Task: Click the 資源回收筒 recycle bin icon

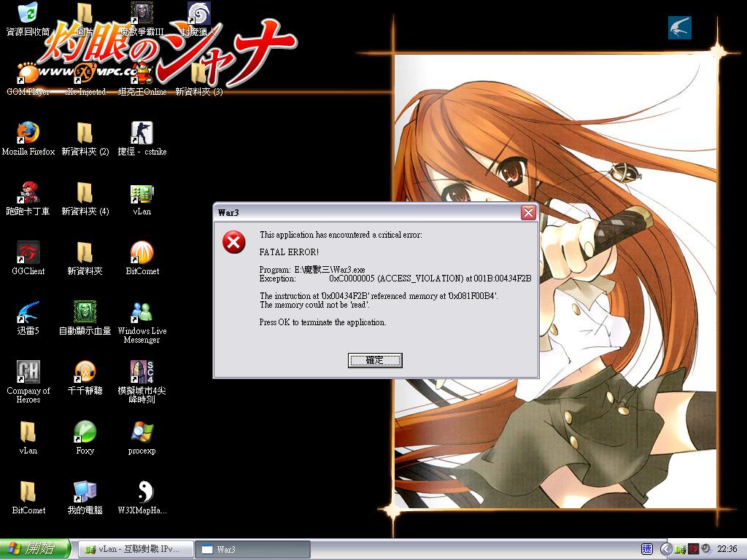Action: pos(28,14)
